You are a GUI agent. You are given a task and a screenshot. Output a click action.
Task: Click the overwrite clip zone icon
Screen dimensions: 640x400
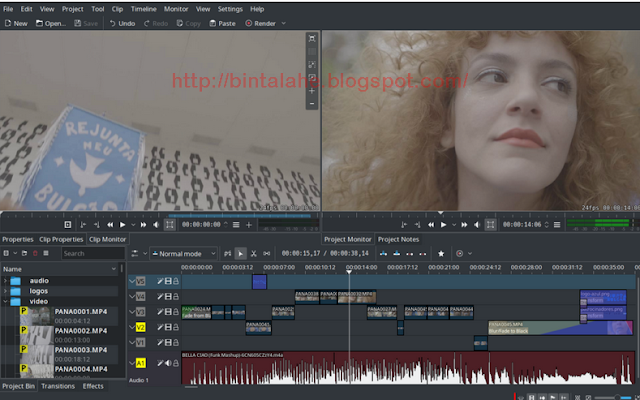[396, 253]
